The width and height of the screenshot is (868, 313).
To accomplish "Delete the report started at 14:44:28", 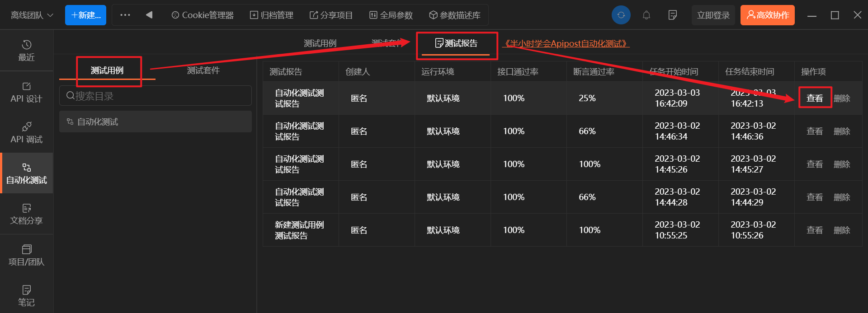I will [842, 197].
